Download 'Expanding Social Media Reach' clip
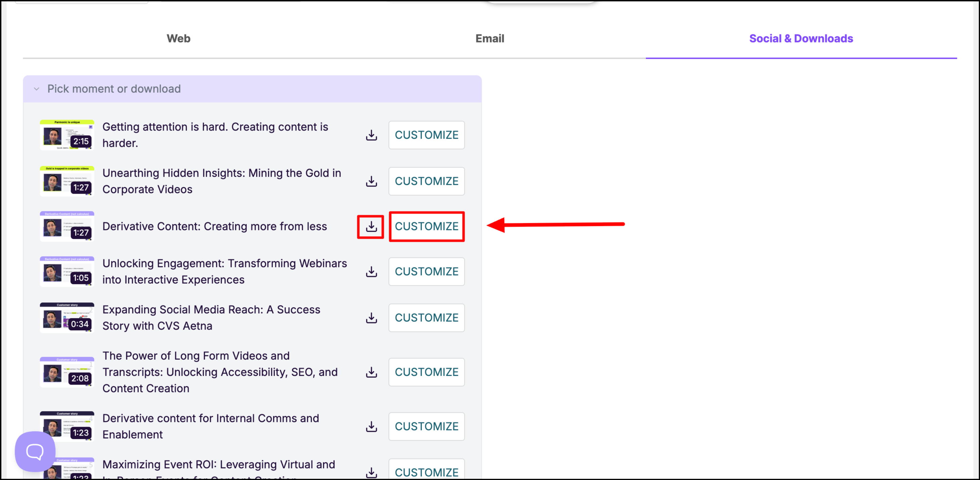This screenshot has width=980, height=480. coord(371,318)
